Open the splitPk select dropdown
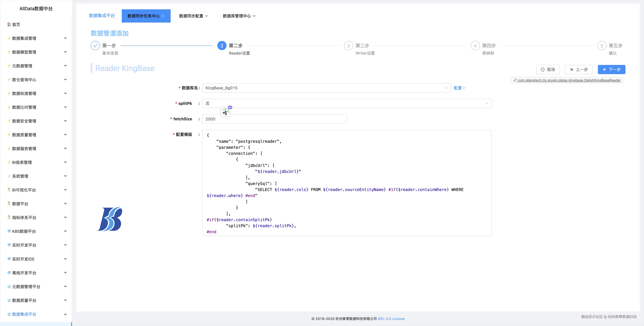The width and height of the screenshot is (644, 326). 346,103
